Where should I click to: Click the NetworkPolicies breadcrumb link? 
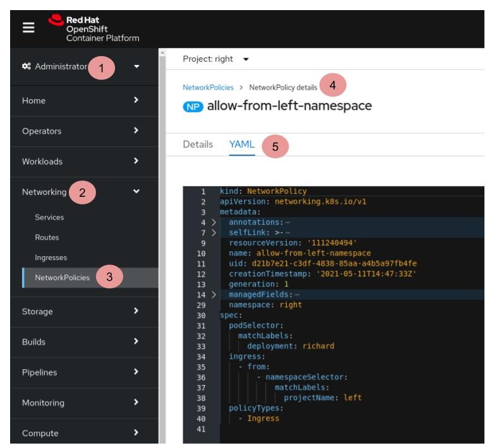click(208, 87)
